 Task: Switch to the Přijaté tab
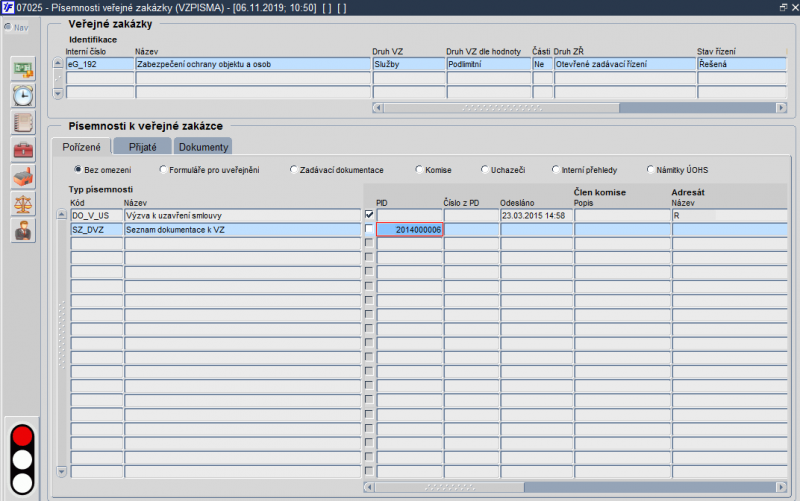pyautogui.click(x=142, y=147)
